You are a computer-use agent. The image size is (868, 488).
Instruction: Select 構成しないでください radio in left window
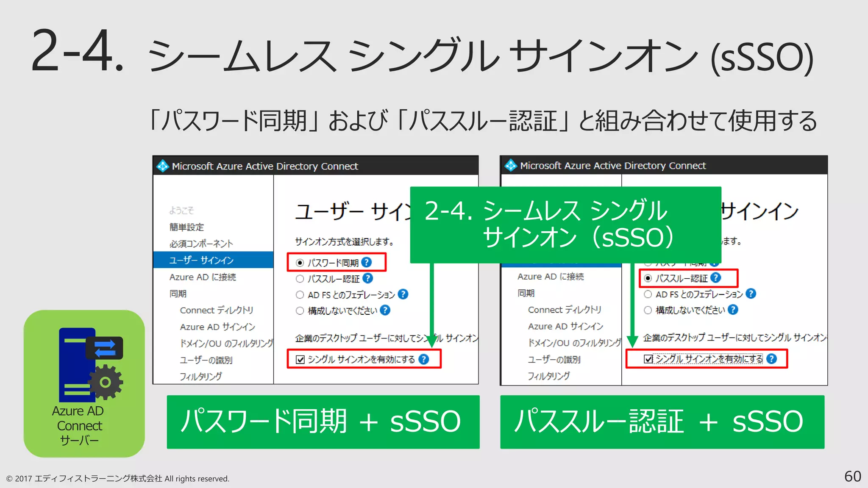pyautogui.click(x=300, y=311)
